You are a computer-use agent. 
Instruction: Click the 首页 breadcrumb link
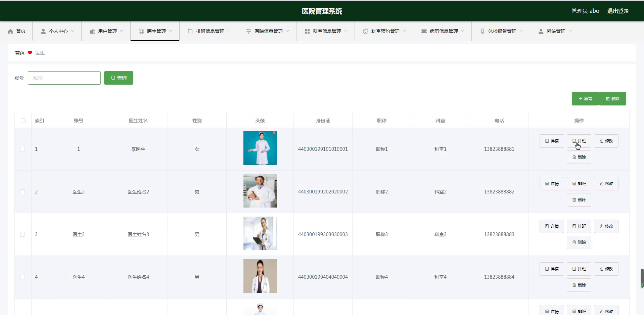(20, 53)
